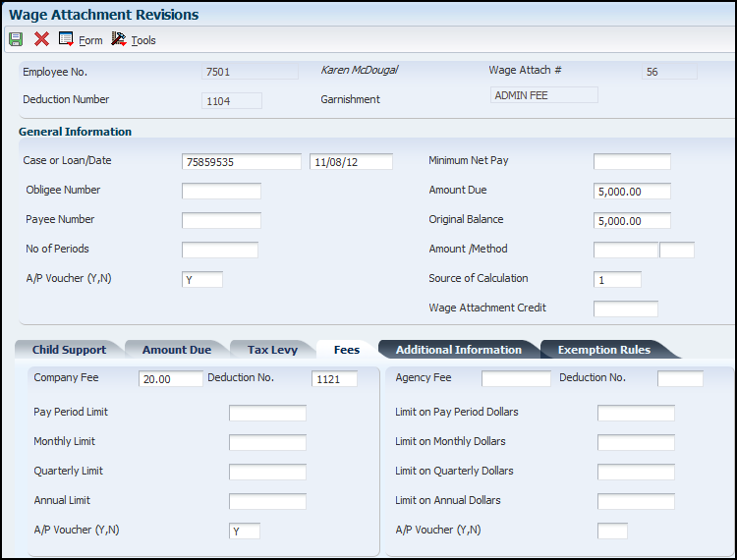
Task: Click the Quarterly Limit field
Action: tap(267, 472)
